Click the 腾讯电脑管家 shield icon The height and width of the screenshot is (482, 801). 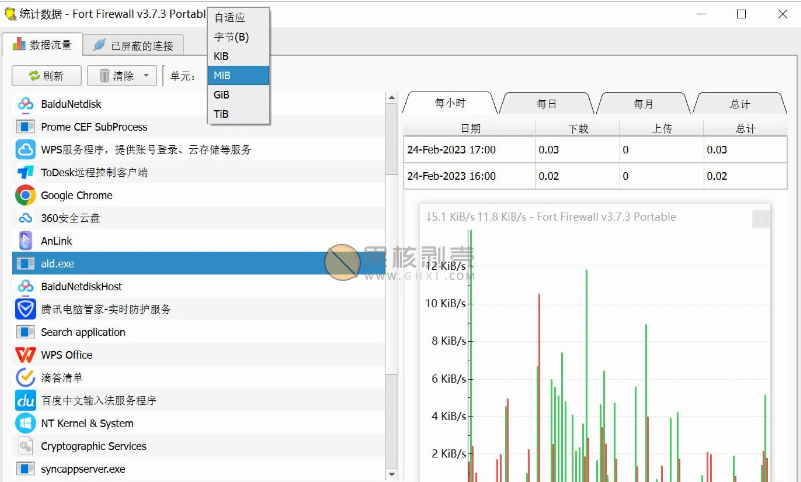pos(25,309)
